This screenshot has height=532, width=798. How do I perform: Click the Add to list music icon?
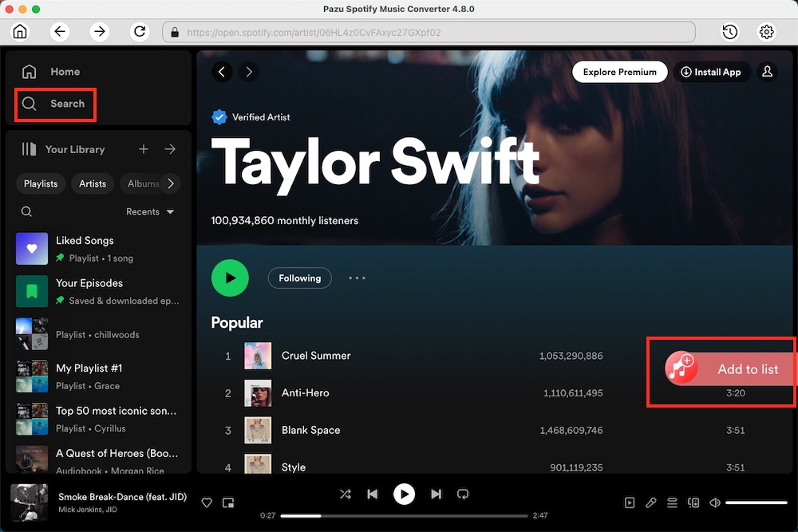681,368
